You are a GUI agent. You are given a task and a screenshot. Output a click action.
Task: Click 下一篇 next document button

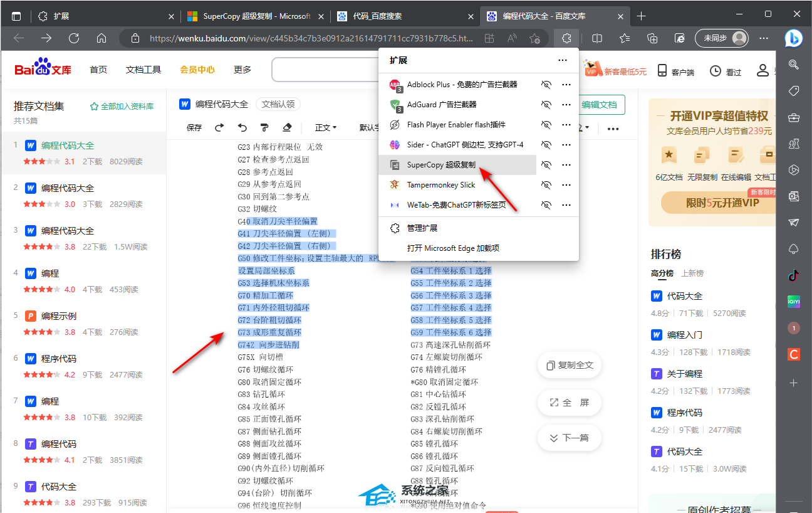(x=570, y=438)
